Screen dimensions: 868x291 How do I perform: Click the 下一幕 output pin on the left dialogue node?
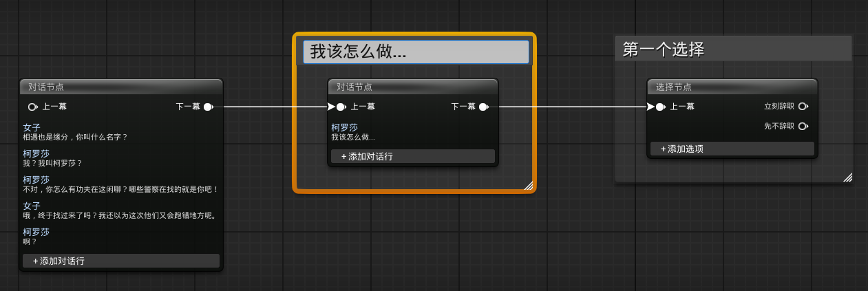click(208, 107)
